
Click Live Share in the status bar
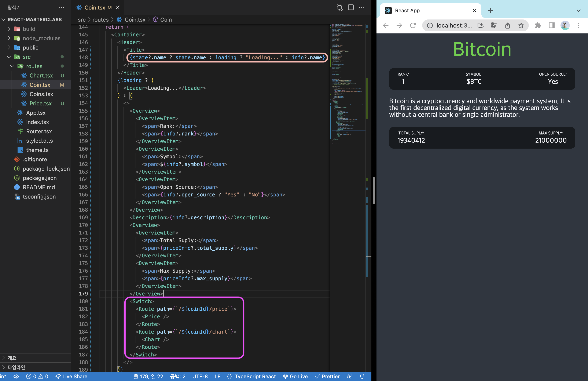[x=71, y=376]
